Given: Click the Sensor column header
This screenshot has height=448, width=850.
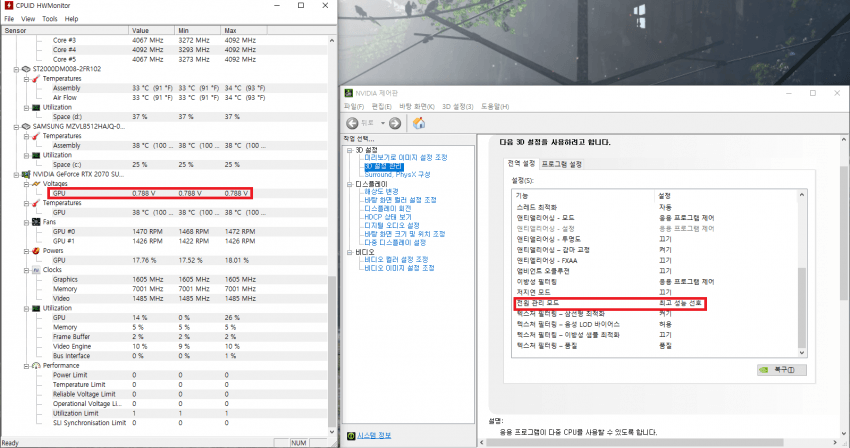Looking at the screenshot, I should coord(65,30).
